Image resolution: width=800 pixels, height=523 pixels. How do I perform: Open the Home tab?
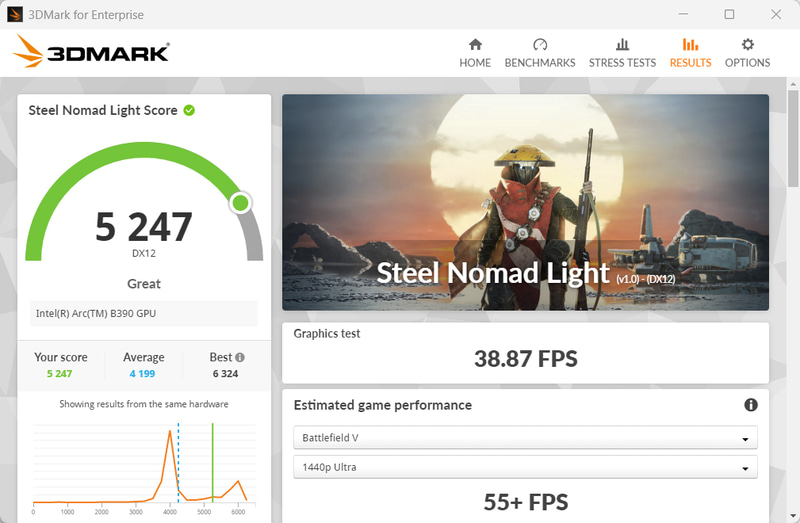[x=475, y=54]
